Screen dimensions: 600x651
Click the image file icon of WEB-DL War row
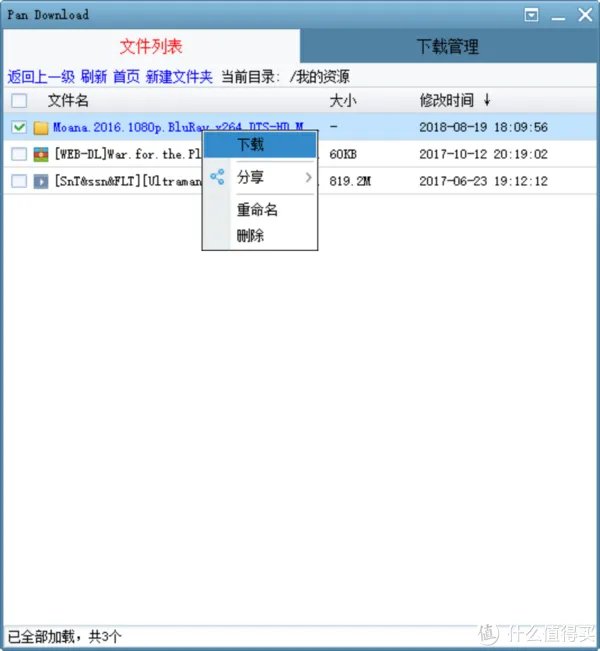click(x=41, y=154)
